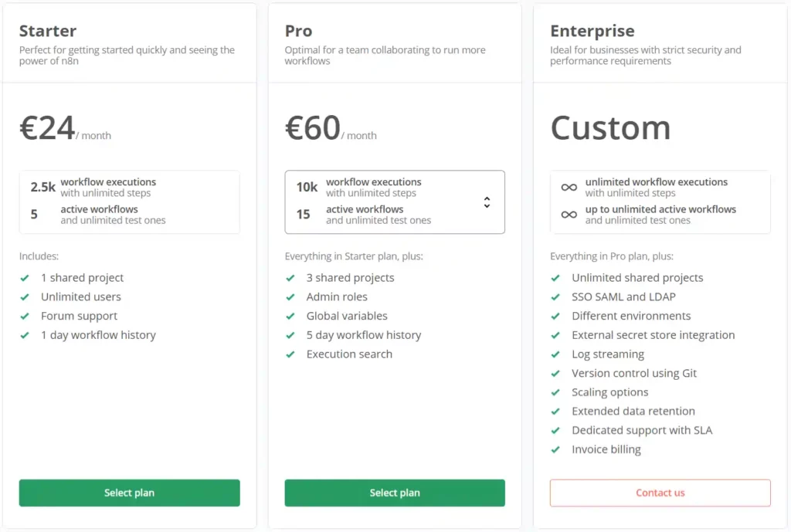Image resolution: width=791 pixels, height=532 pixels.
Task: Click Contact us for Enterprise
Action: (660, 493)
